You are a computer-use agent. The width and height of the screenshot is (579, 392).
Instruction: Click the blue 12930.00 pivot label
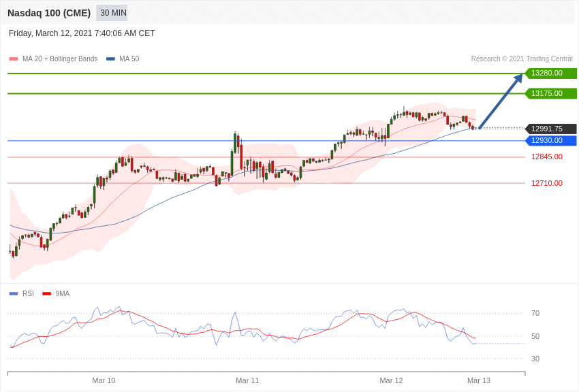[550, 141]
